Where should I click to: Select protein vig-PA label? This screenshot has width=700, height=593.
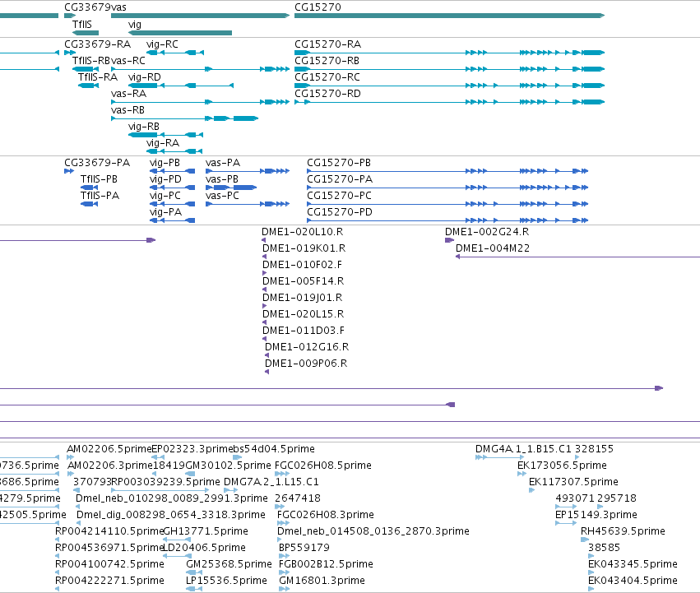coord(165,212)
